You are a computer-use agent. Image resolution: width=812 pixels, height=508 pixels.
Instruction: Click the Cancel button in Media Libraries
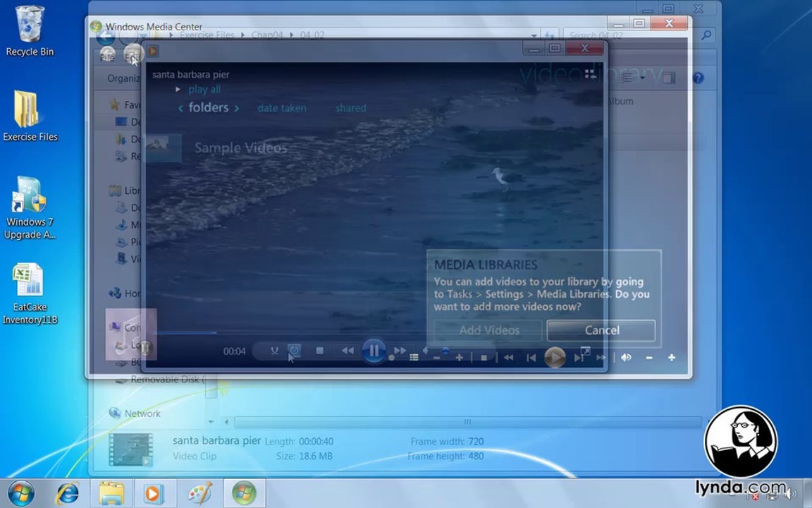tap(601, 330)
